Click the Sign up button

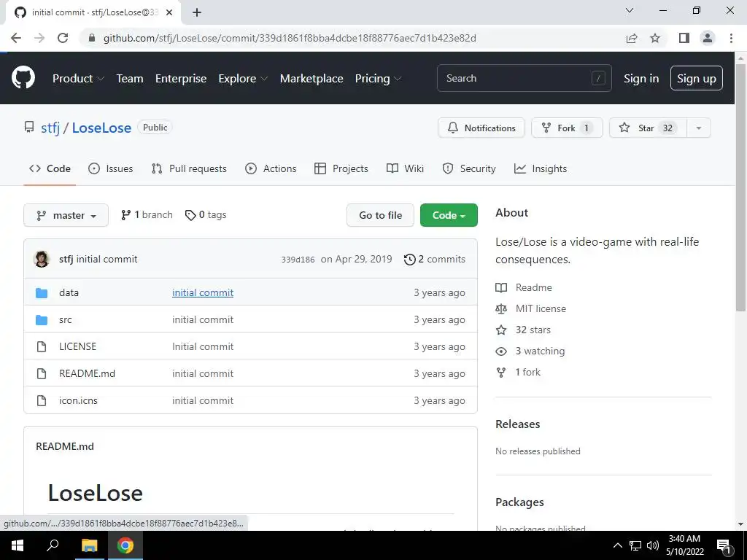coord(696,78)
